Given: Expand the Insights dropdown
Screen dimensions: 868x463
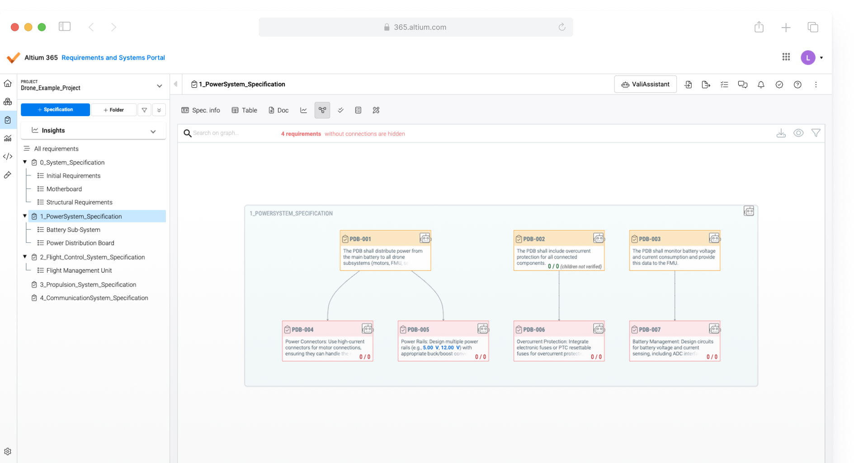Looking at the screenshot, I should coord(153,131).
